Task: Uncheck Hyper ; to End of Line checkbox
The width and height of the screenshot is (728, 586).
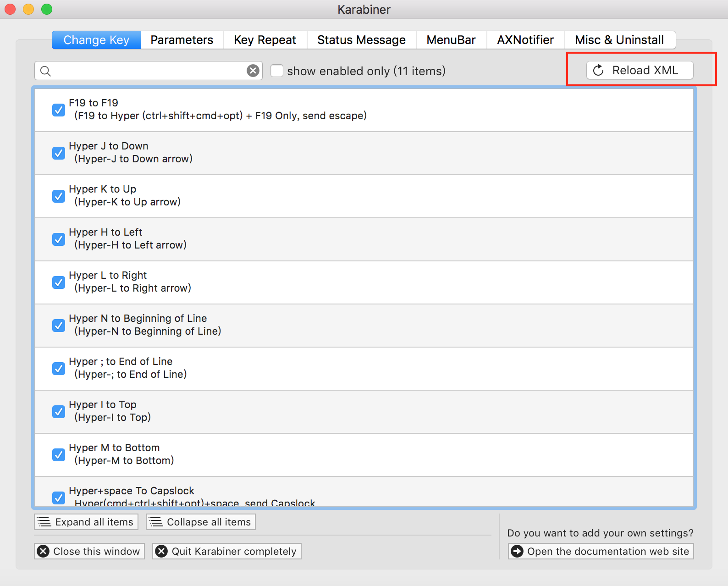Action: [59, 369]
